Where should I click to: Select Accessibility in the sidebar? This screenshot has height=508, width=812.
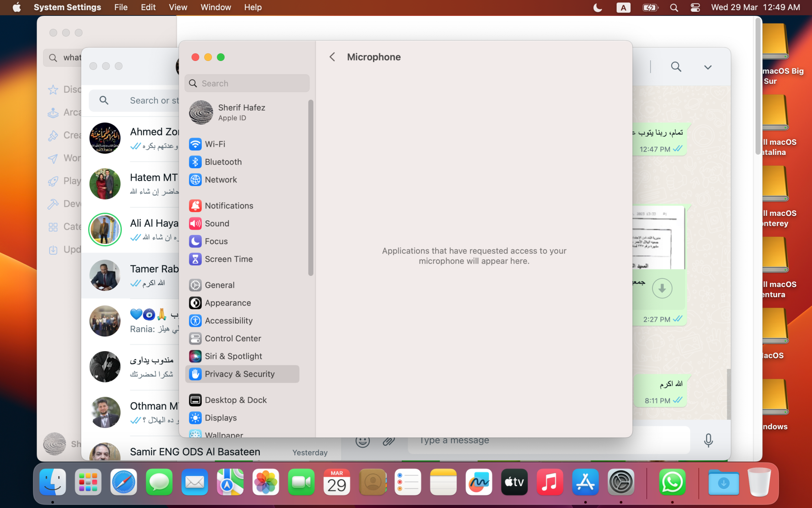[x=228, y=321]
